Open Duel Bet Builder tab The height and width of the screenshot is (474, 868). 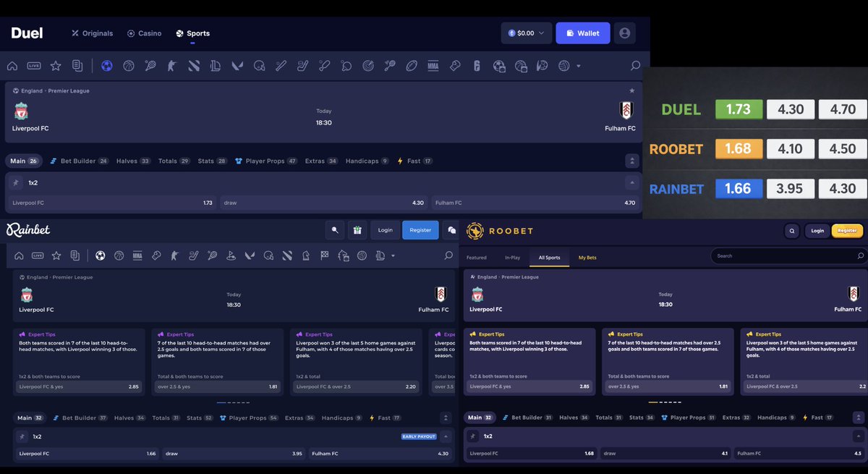tap(80, 161)
